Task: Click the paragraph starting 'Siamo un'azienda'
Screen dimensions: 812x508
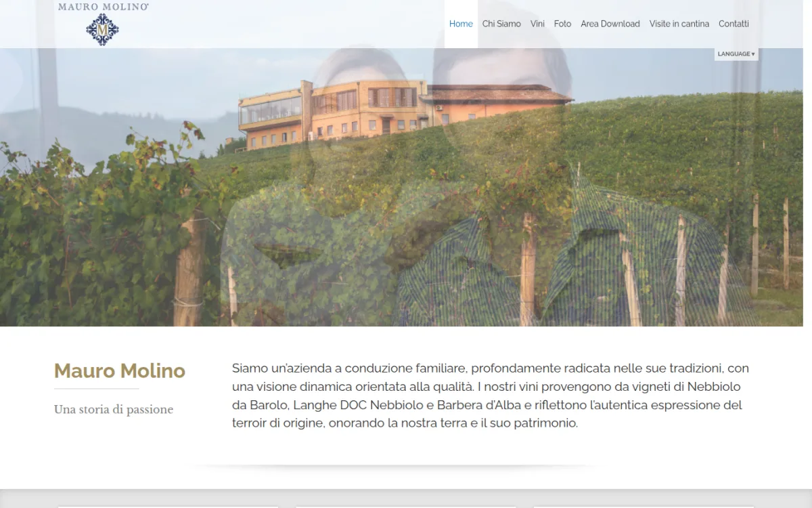Action: coord(491,396)
